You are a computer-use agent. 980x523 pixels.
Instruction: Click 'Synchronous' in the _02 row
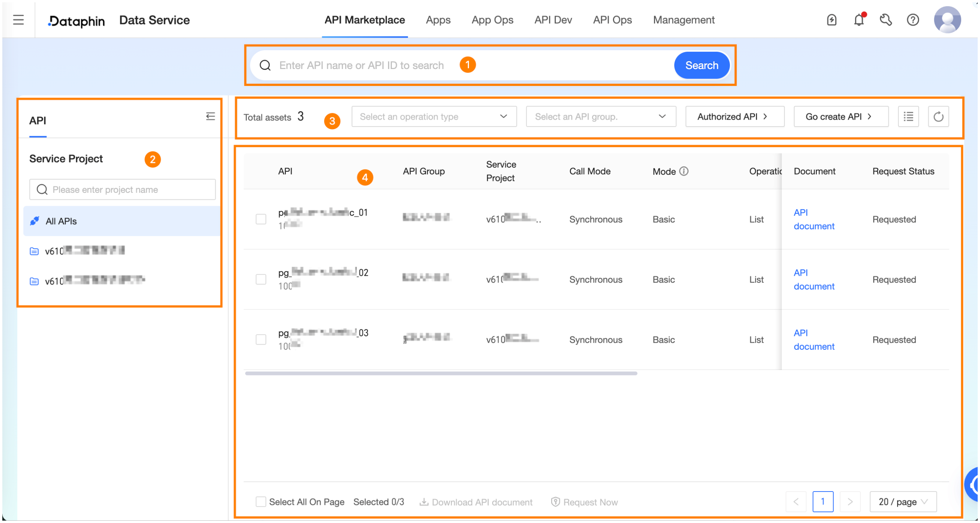tap(596, 280)
